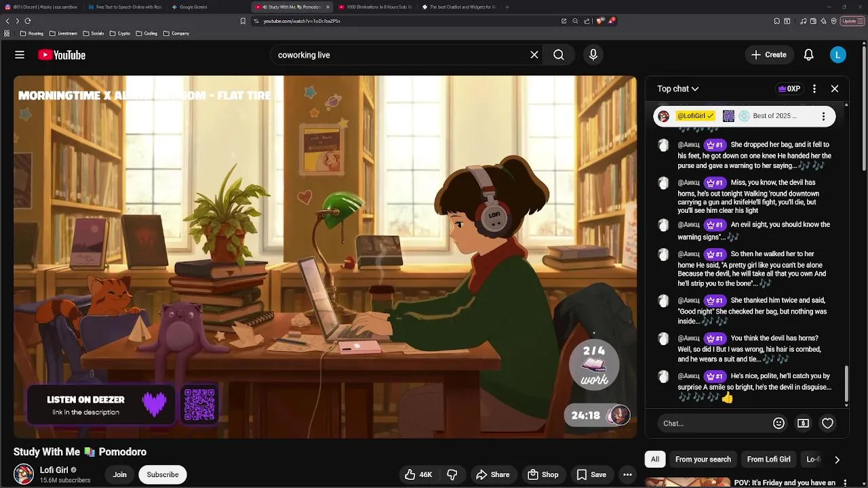Join the Lofi Girl channel membership
The image size is (868, 488).
(120, 474)
